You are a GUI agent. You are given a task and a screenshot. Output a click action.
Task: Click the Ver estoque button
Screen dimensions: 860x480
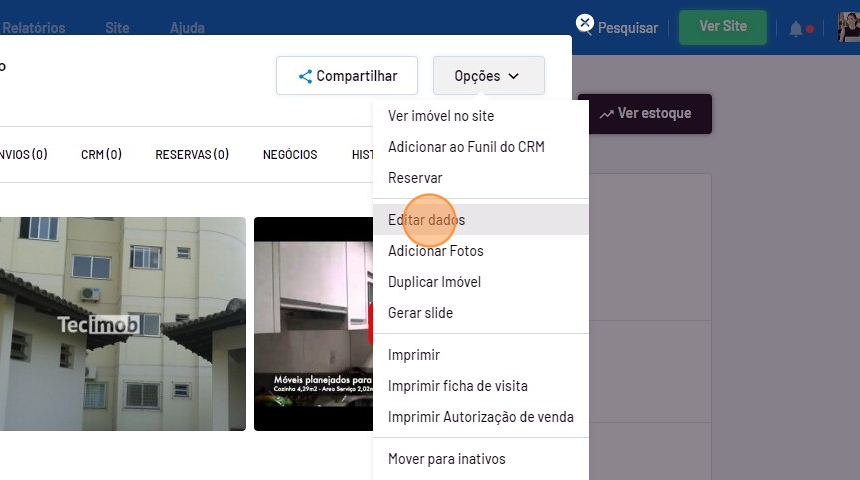coord(645,114)
